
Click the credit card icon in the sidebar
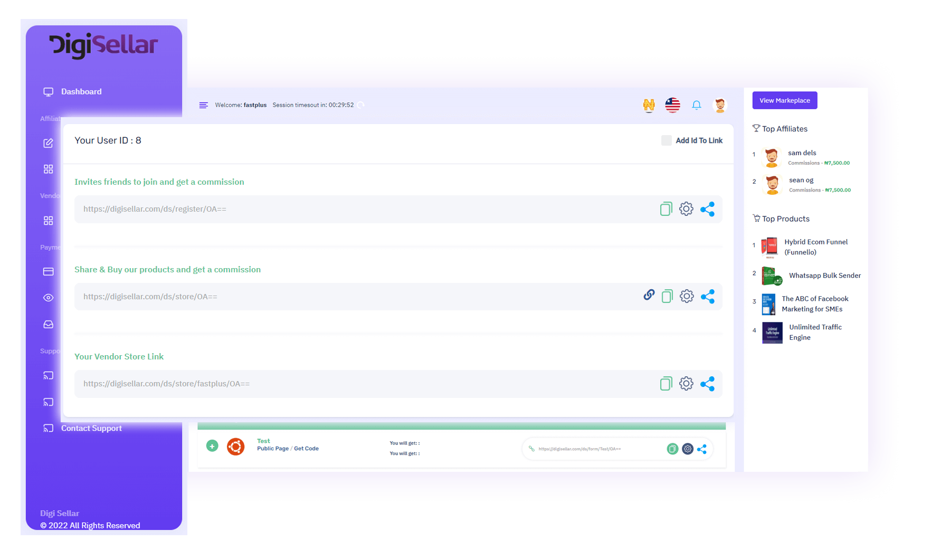click(x=48, y=272)
